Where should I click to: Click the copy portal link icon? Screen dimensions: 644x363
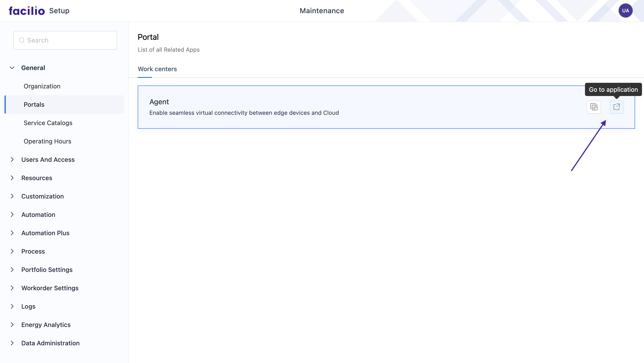point(593,107)
